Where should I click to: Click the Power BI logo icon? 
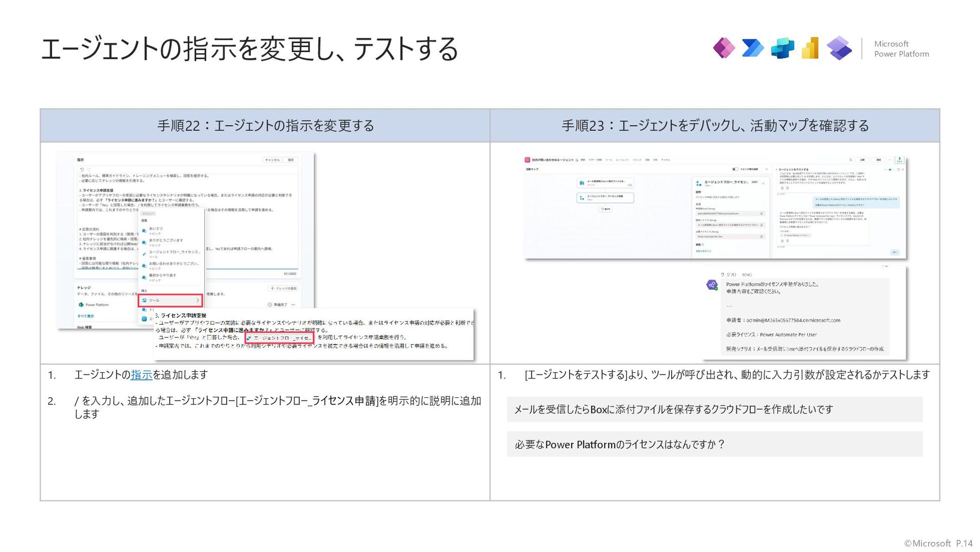click(x=811, y=48)
